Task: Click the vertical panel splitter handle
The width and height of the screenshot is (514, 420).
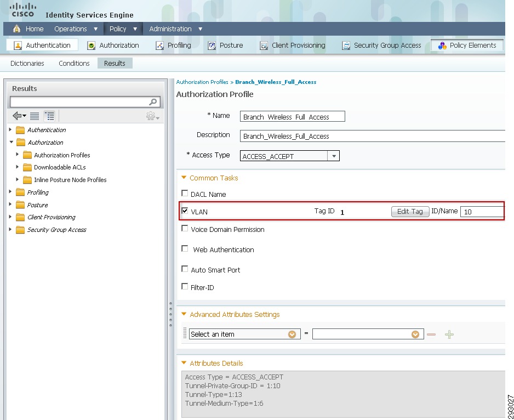Action: 170,315
